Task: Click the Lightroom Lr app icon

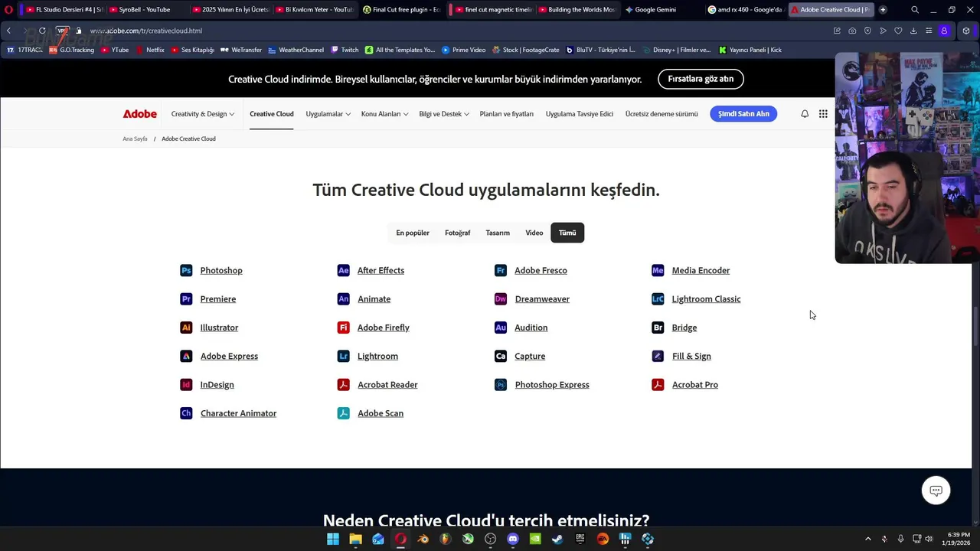Action: 344,356
